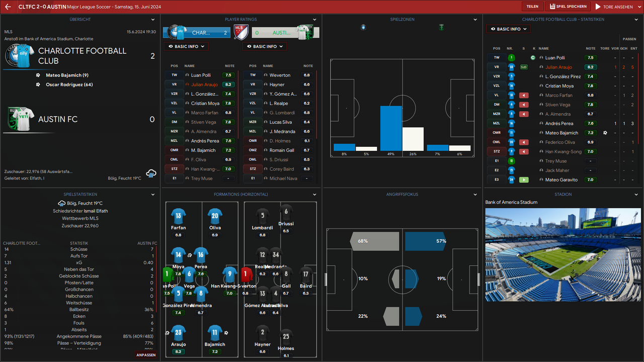Click the SdS badge in Julian Araujo's statistics row
Image resolution: width=644 pixels, height=362 pixels.
524,67
